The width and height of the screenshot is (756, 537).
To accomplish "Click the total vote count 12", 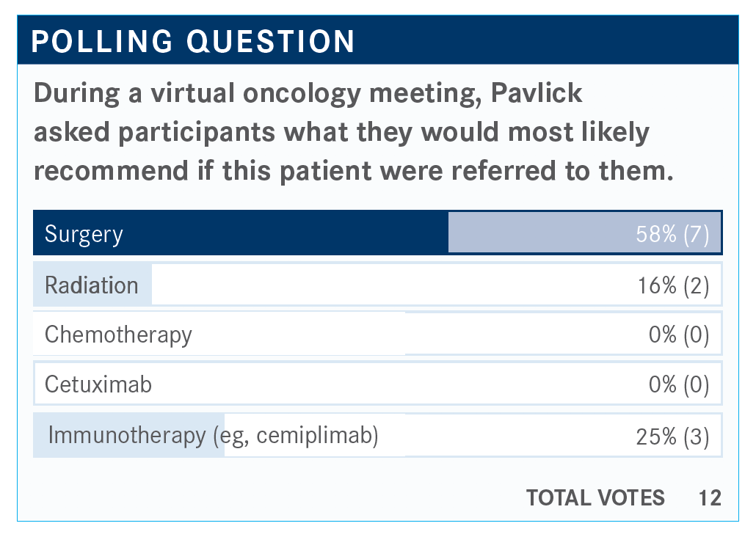I will (x=710, y=498).
